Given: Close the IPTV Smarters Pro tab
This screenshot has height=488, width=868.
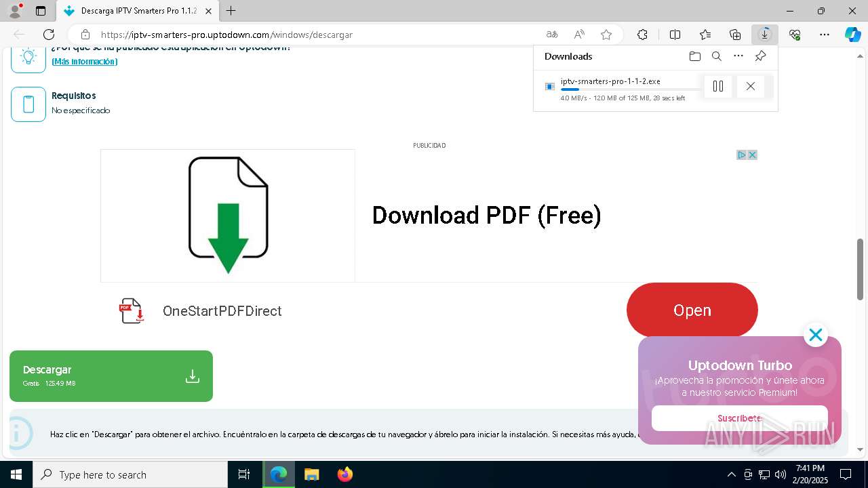Looking at the screenshot, I should pos(208,11).
